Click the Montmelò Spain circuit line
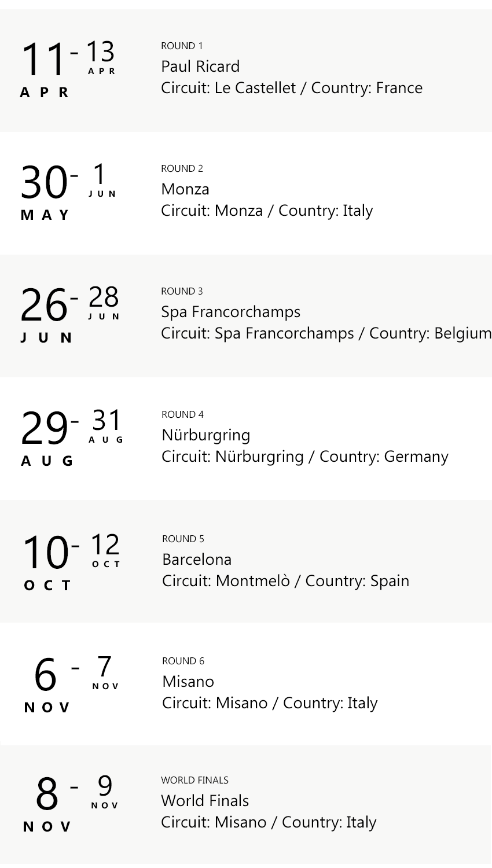The height and width of the screenshot is (868, 492). tap(285, 581)
